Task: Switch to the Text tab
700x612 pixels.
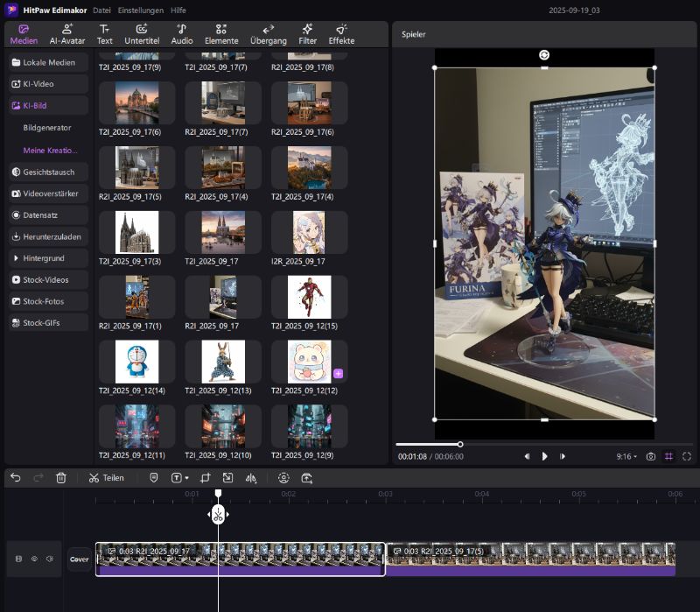Action: tap(104, 34)
